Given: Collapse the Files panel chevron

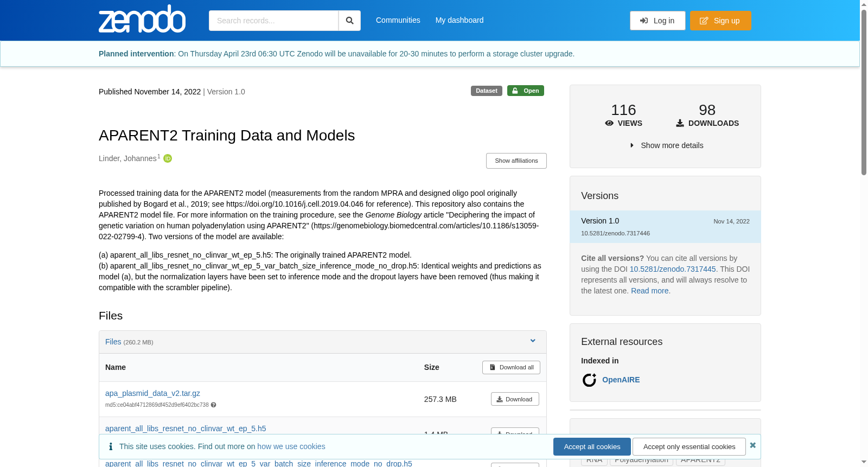Looking at the screenshot, I should [x=533, y=341].
